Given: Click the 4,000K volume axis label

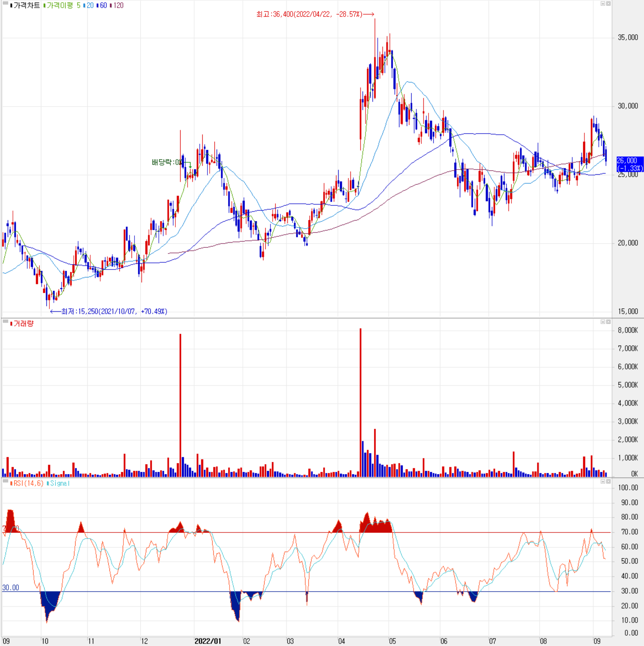Looking at the screenshot, I should coord(628,403).
